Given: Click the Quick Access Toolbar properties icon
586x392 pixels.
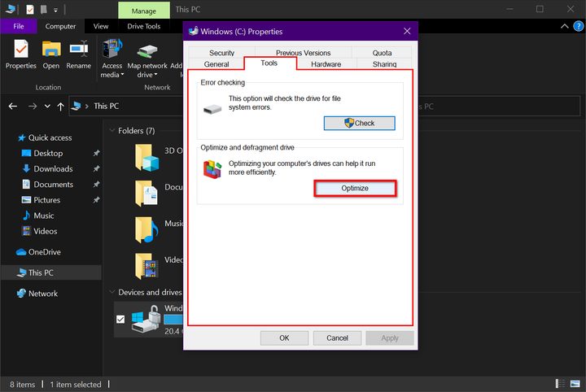Looking at the screenshot, I should [30, 9].
